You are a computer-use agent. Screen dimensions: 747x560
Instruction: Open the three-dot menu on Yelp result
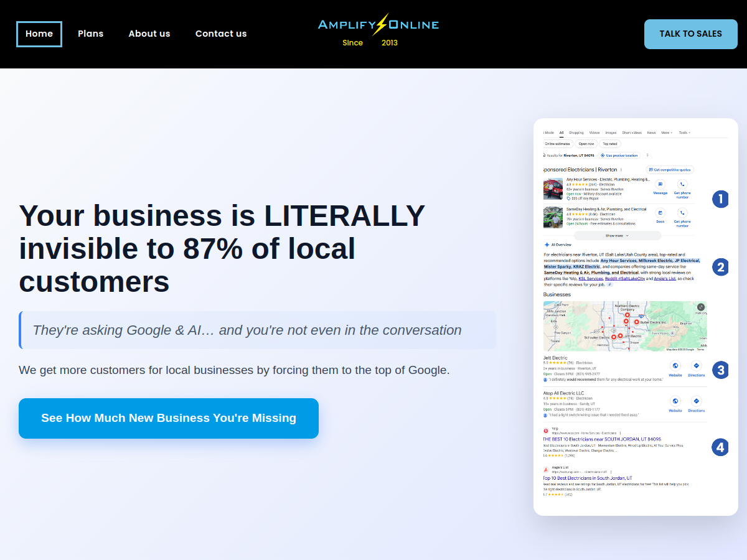tap(620, 433)
